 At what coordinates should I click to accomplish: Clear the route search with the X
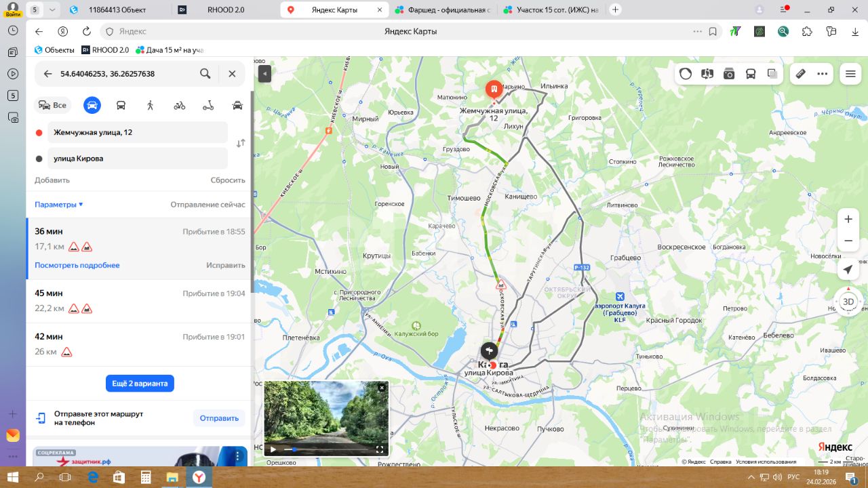coord(232,74)
